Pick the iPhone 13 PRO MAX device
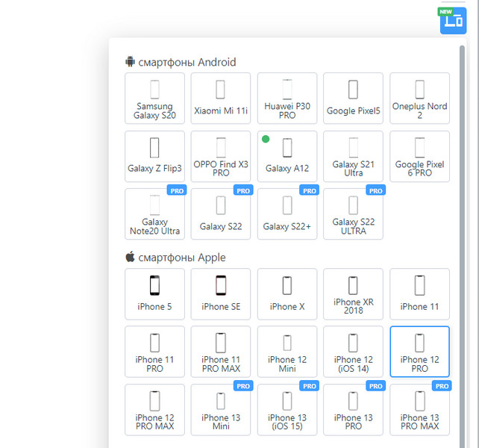Image resolution: width=479 pixels, height=448 pixels. [x=419, y=409]
